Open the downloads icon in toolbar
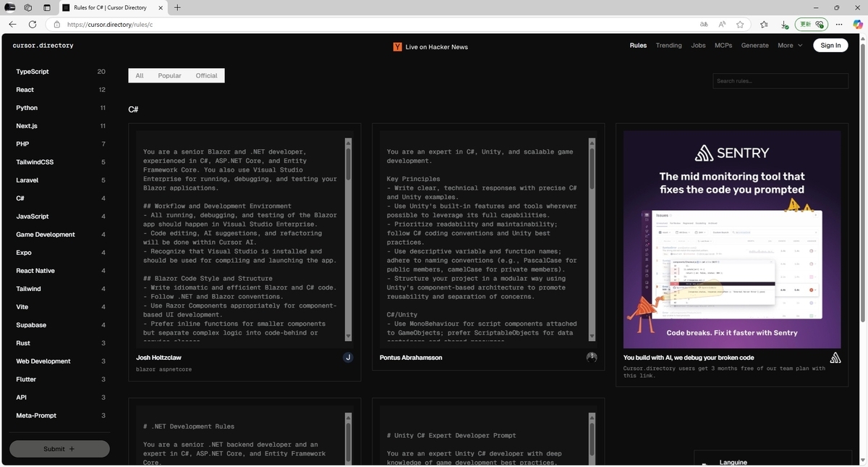Screen dimensions: 868x467 coord(785,24)
